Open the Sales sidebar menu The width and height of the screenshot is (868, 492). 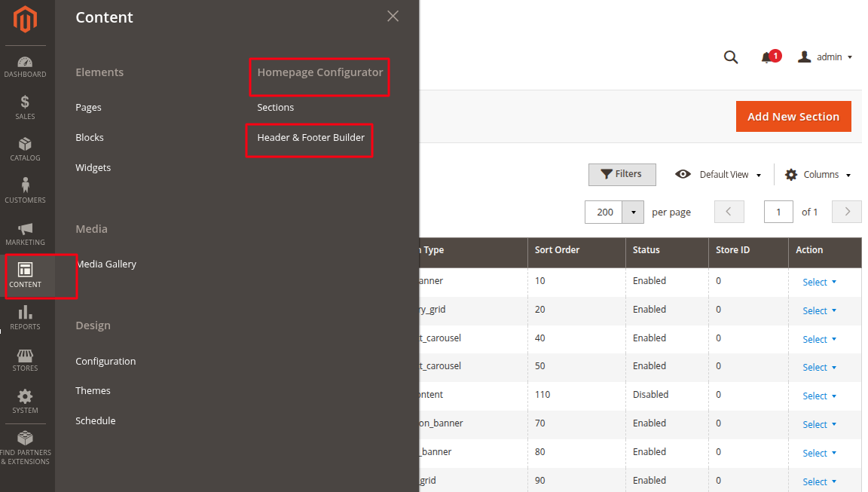[25, 107]
